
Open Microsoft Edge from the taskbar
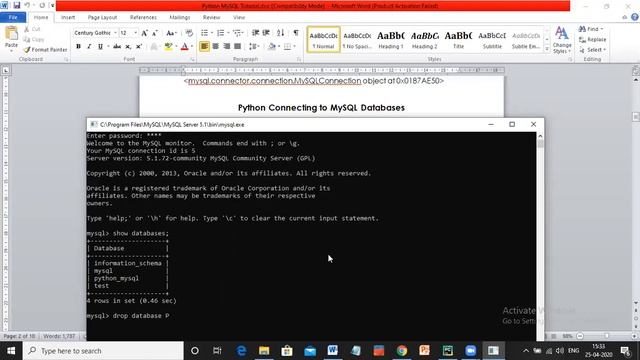(x=241, y=351)
